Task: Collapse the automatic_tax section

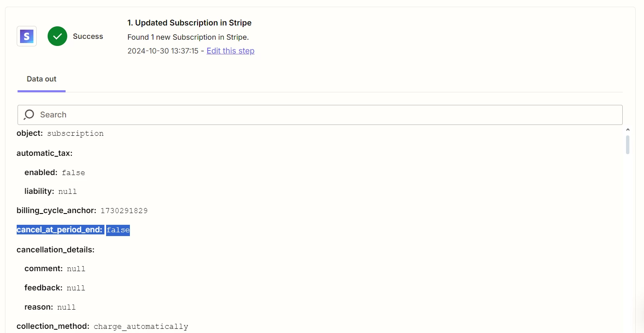Action: coord(45,153)
